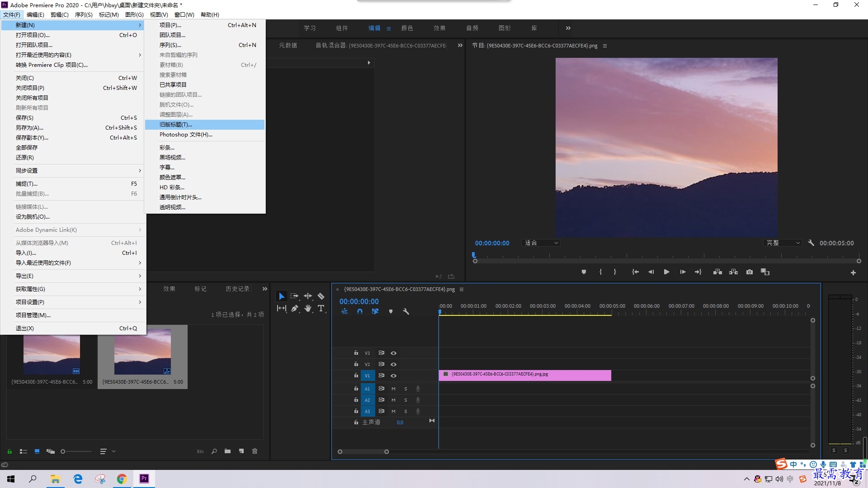Image resolution: width=868 pixels, height=488 pixels.
Task: Toggle project writable green lock icon
Action: coord(9,451)
